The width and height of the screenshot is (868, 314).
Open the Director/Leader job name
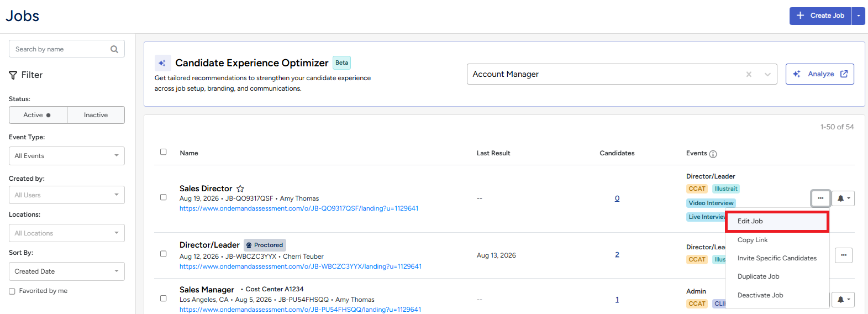point(209,245)
